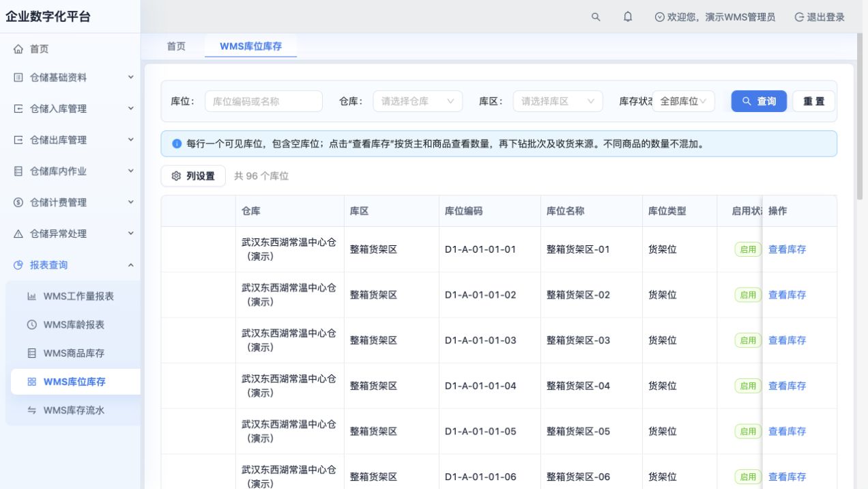Click the WMS库存流水 swap arrows icon

coord(31,410)
